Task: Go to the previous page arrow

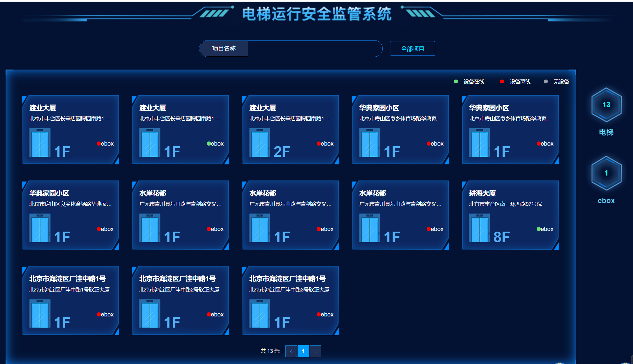Action: [x=291, y=351]
